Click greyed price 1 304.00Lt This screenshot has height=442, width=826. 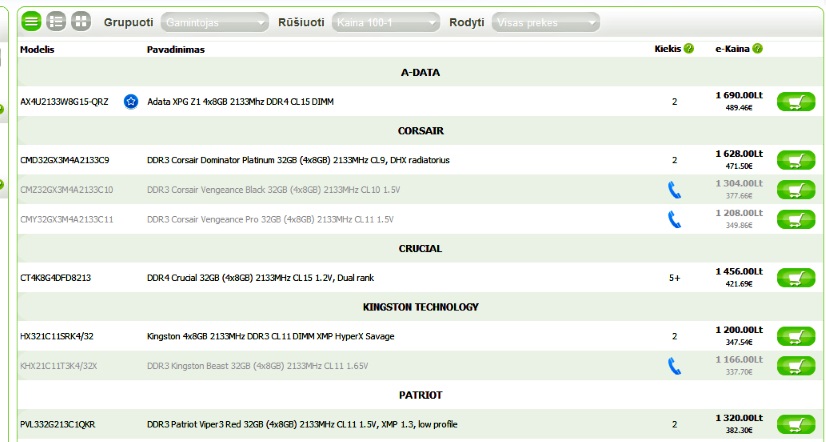[x=739, y=183]
